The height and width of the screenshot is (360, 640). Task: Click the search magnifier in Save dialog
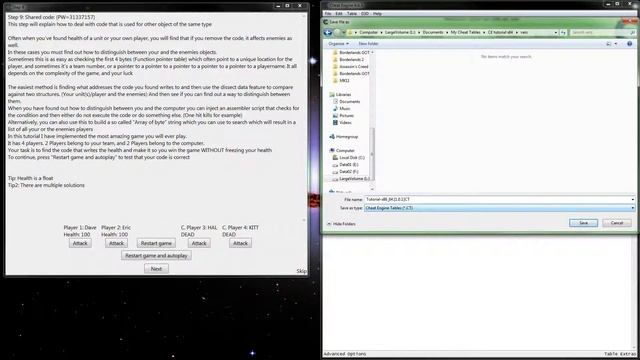(633, 32)
